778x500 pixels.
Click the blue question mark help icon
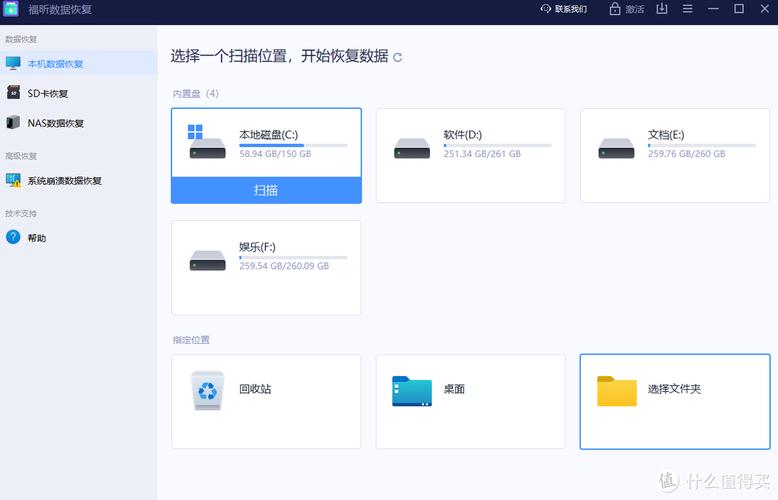tap(13, 237)
